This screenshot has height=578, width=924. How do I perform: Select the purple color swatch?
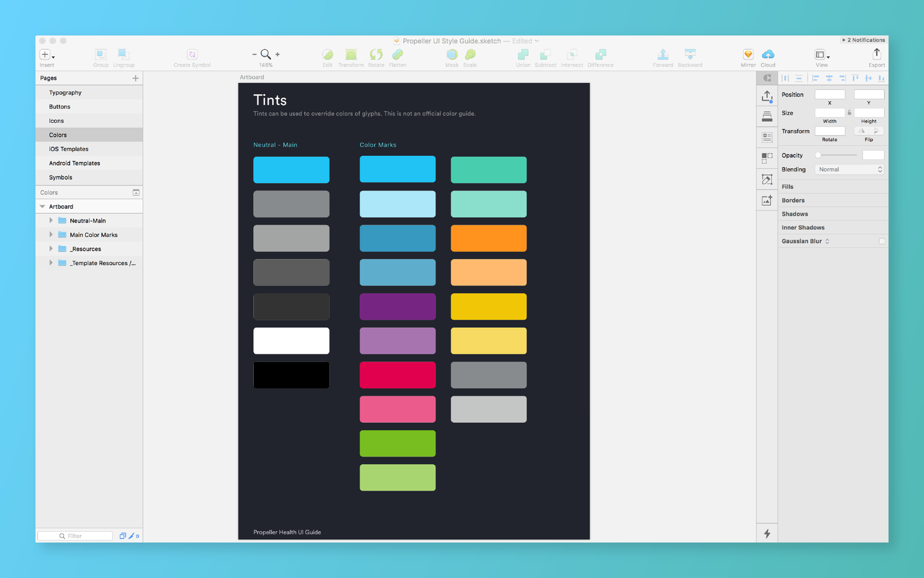pos(397,306)
